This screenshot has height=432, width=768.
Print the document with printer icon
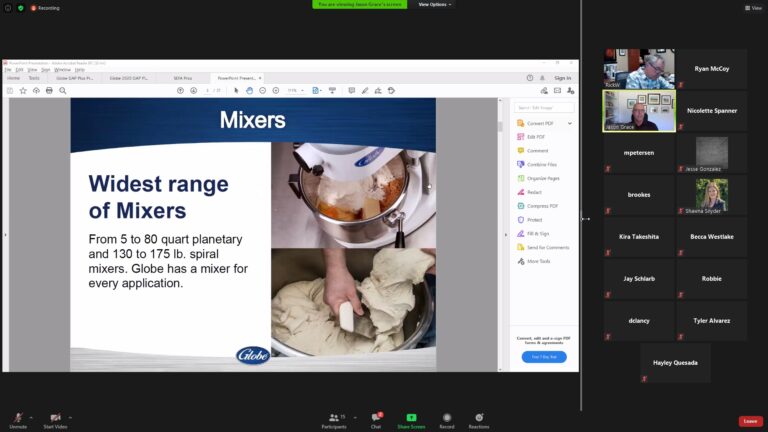pos(49,91)
